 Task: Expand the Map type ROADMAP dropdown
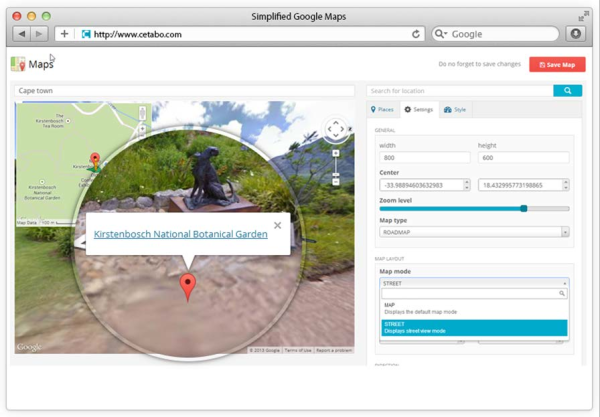tap(474, 232)
